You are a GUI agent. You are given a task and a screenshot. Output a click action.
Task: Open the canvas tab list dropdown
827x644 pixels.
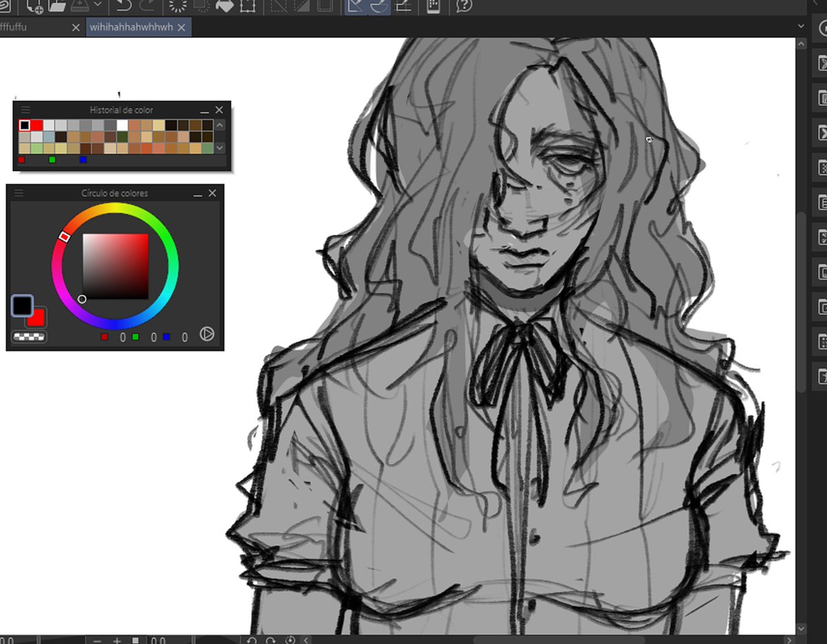click(x=801, y=26)
